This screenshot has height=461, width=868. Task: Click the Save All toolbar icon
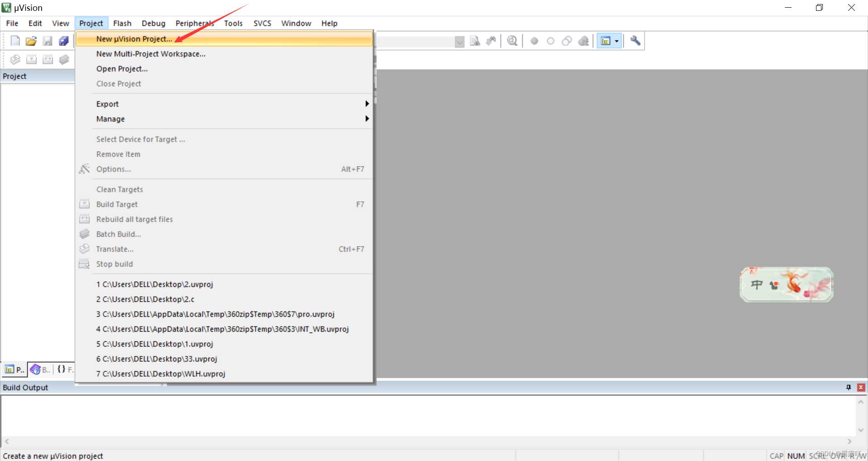click(64, 41)
